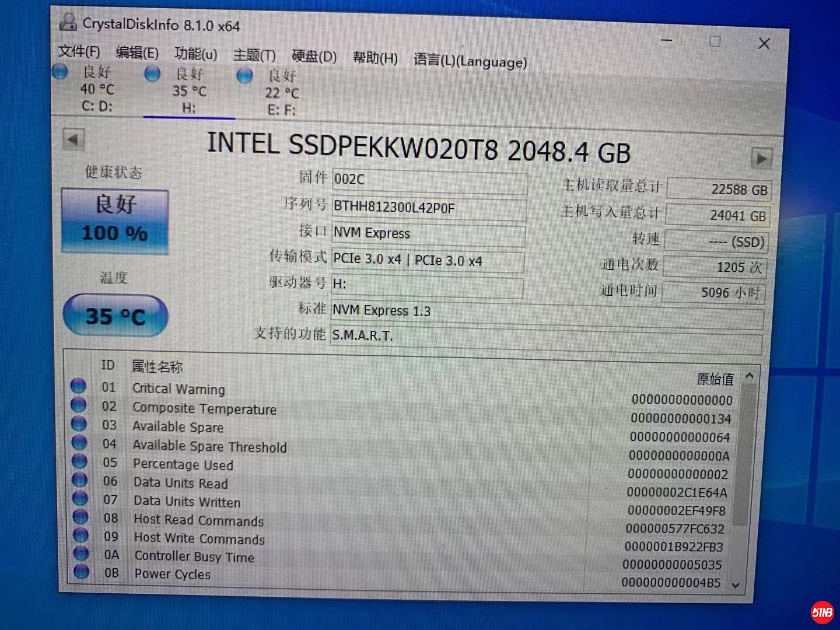Viewport: 840px width, 630px height.
Task: Open the 功能(u) menu
Action: tap(196, 54)
